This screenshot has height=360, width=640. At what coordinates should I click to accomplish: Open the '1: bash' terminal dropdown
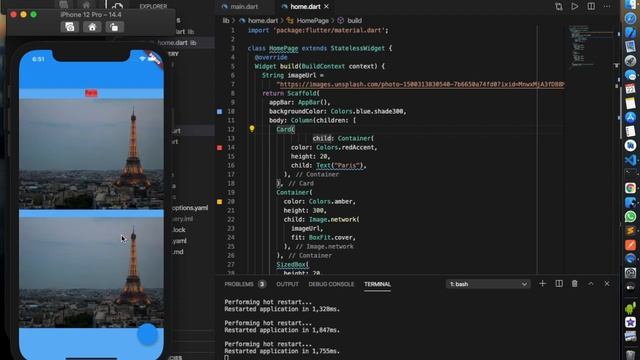(488, 284)
